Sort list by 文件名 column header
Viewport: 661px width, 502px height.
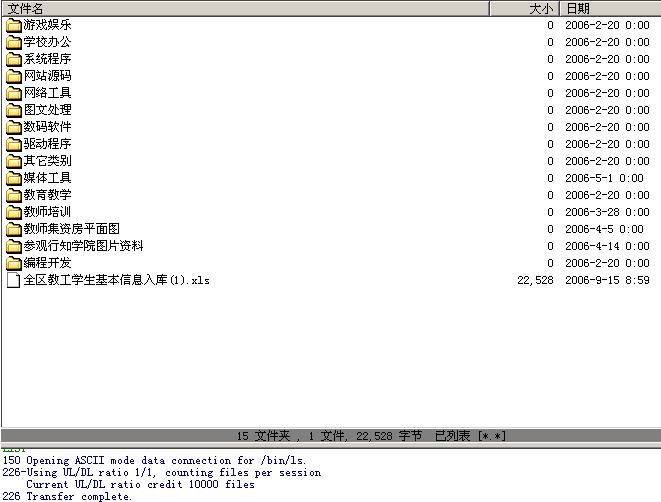coord(244,8)
